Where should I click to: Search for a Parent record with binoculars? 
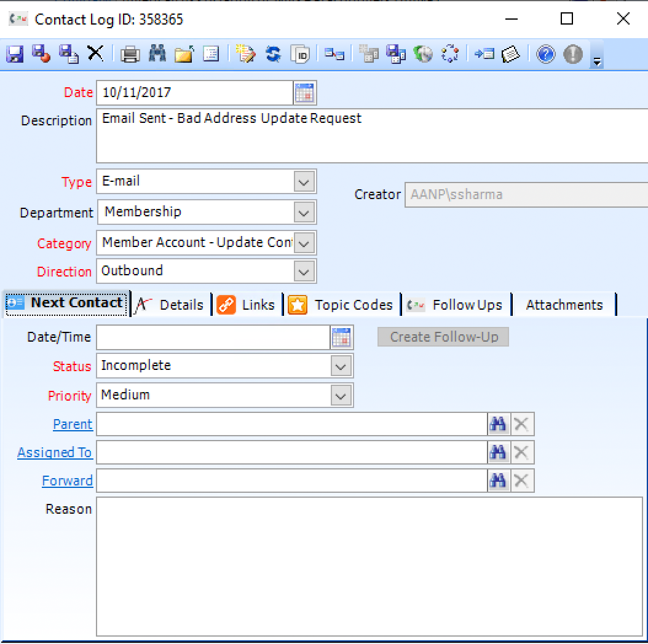tap(497, 424)
